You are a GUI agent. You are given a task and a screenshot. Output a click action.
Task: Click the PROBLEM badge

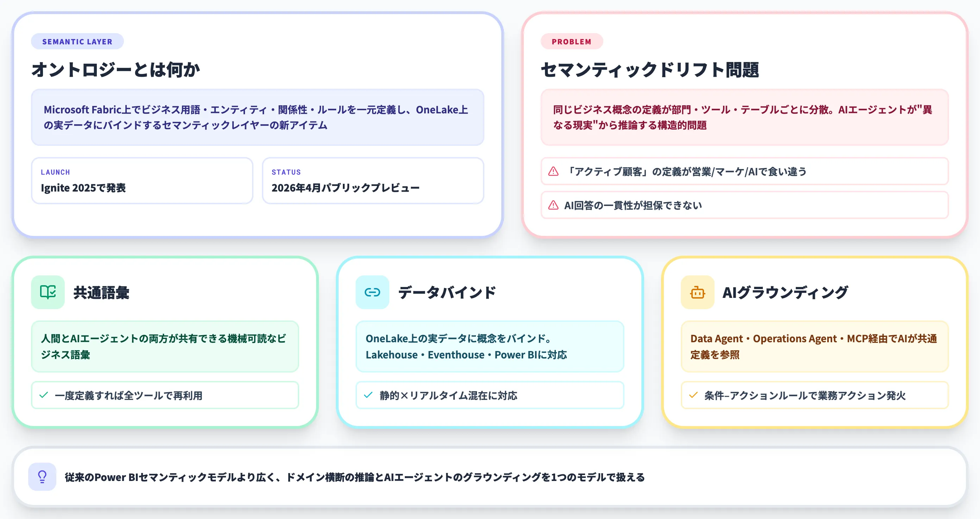click(571, 42)
